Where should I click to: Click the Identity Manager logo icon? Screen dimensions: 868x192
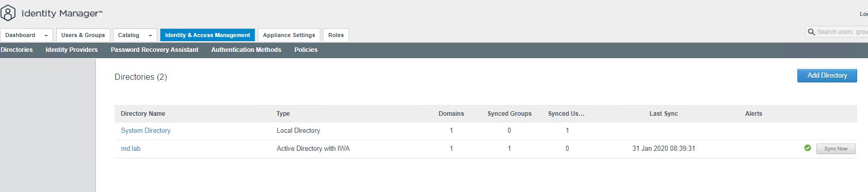click(x=8, y=13)
